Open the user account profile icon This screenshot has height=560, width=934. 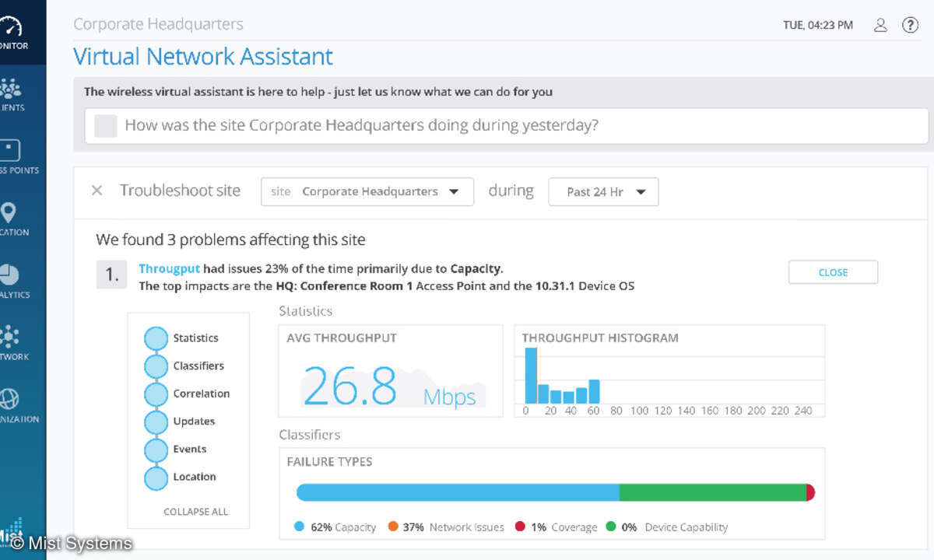880,25
